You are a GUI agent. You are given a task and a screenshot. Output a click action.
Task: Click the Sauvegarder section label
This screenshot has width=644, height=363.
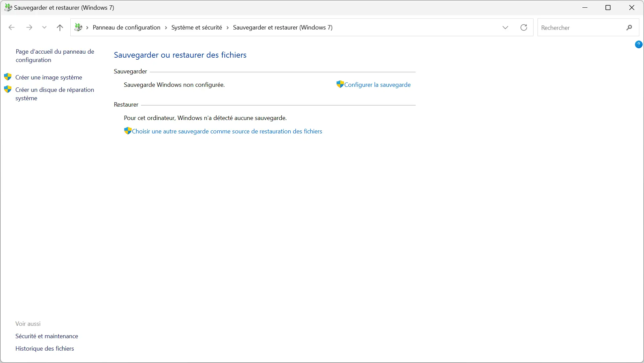tap(130, 71)
